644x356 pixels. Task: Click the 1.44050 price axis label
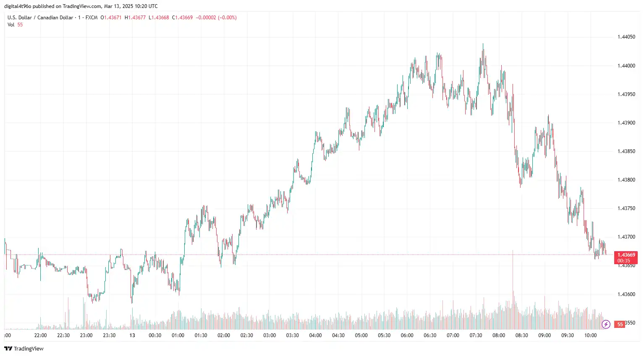point(626,37)
